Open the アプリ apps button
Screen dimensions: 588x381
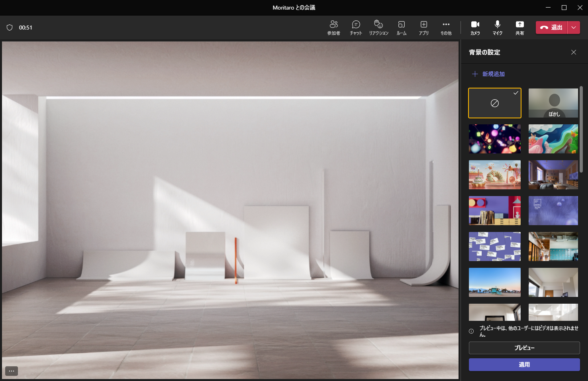point(423,27)
